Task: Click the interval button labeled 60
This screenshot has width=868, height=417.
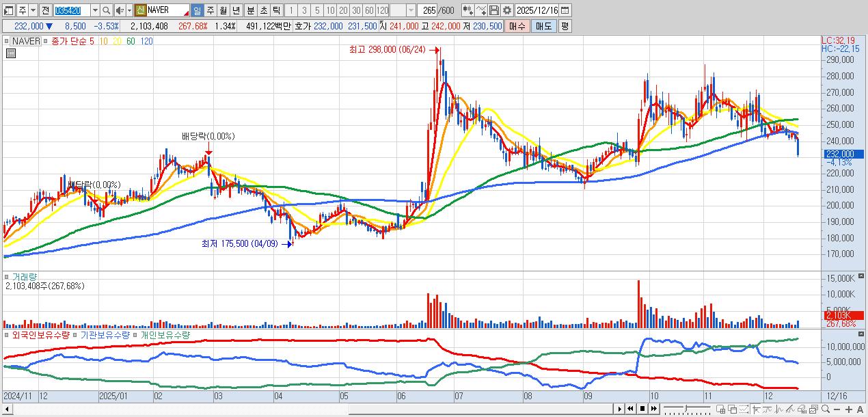Action: (x=369, y=11)
